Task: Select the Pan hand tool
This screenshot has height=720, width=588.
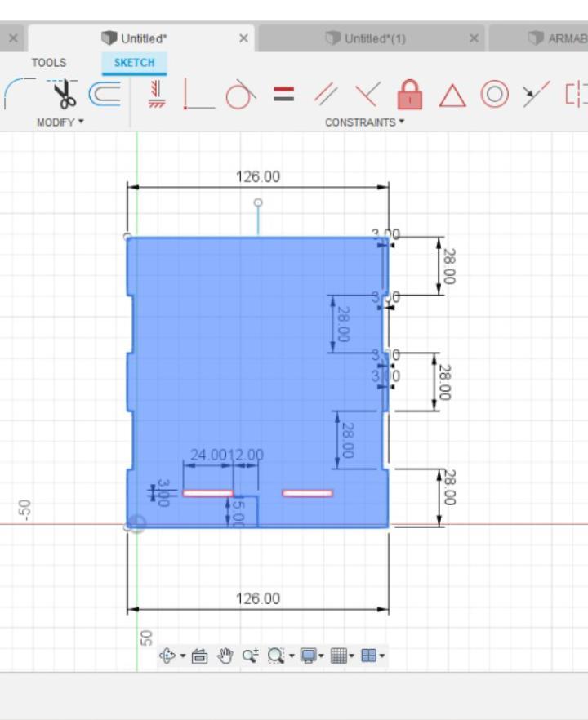Action: point(225,656)
